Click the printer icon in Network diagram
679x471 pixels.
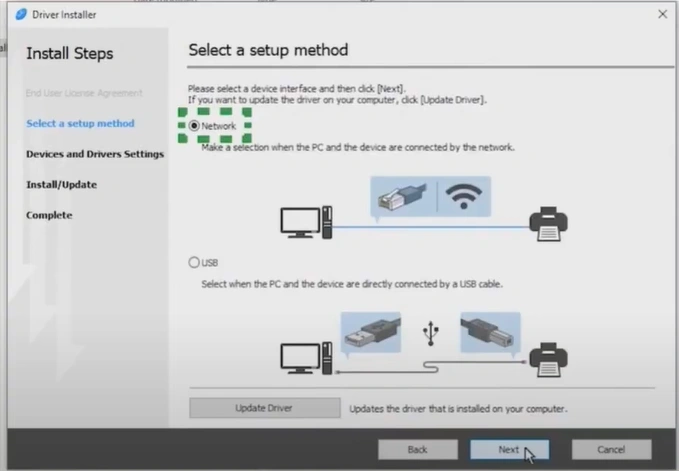(548, 224)
